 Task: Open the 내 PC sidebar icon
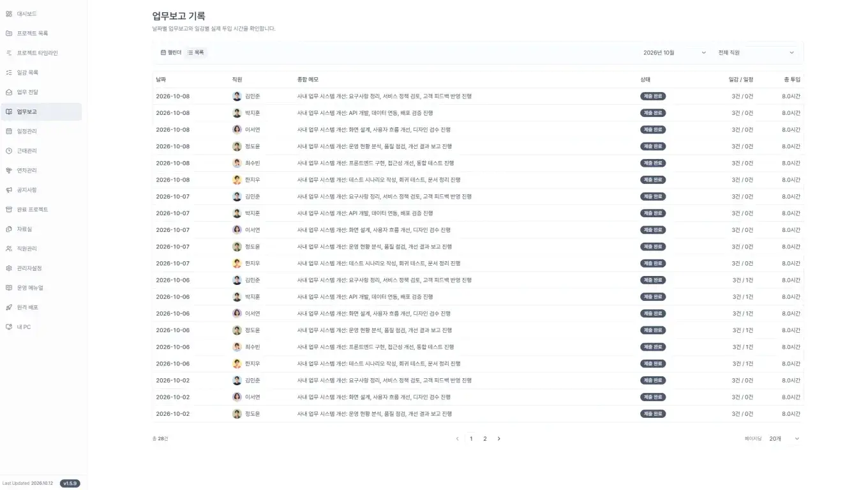pyautogui.click(x=9, y=327)
